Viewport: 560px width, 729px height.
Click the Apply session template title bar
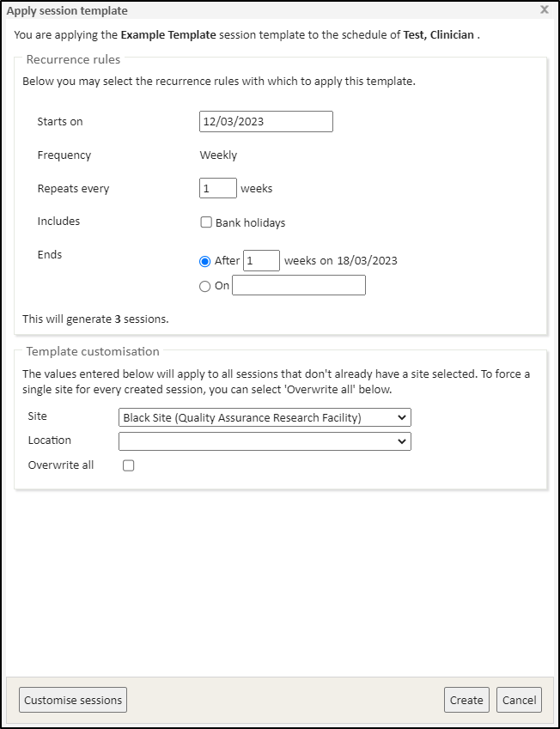point(258,10)
